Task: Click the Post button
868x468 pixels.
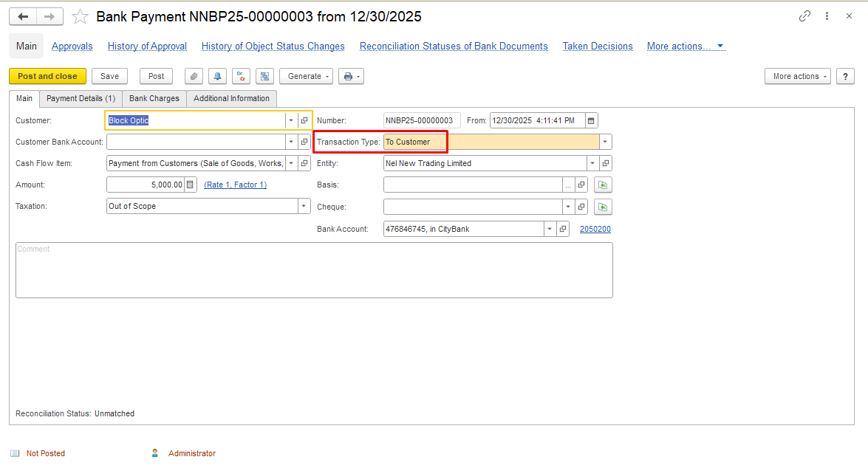Action: coord(156,76)
